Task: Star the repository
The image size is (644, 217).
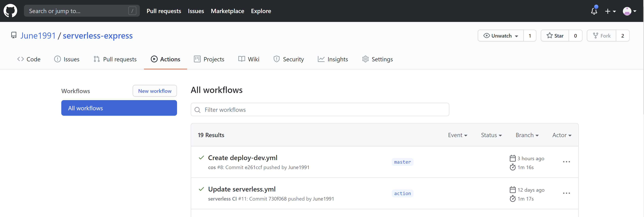Action: click(x=555, y=36)
